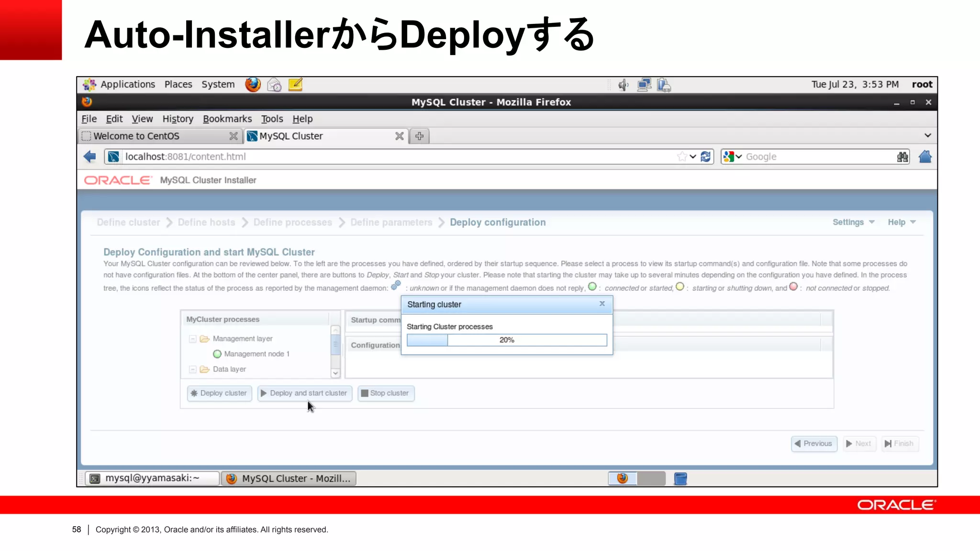The width and height of the screenshot is (980, 551).
Task: Open the network connection icon
Action: click(x=644, y=85)
